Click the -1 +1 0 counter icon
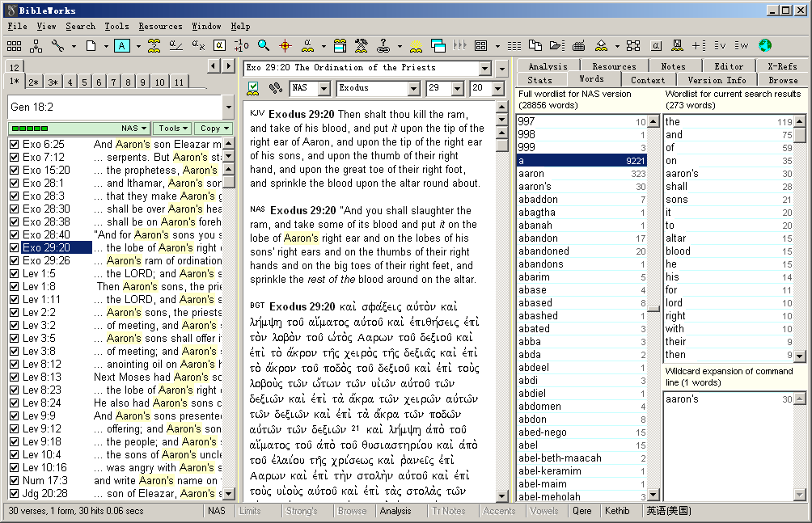 pos(241,46)
